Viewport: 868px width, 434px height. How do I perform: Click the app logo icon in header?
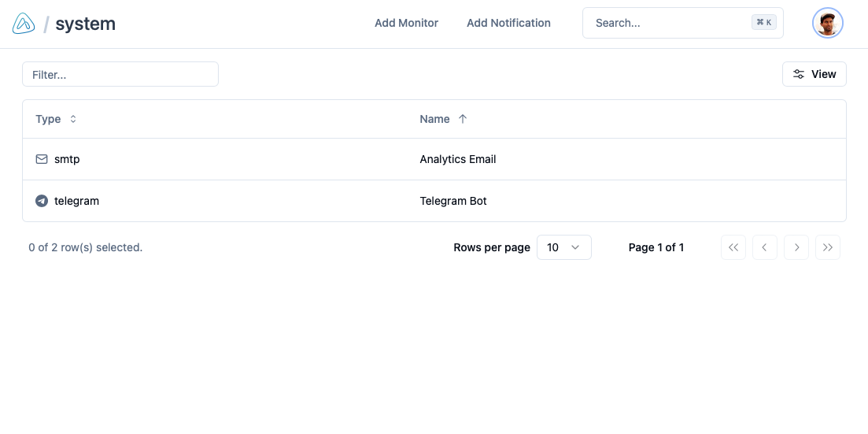(x=24, y=24)
